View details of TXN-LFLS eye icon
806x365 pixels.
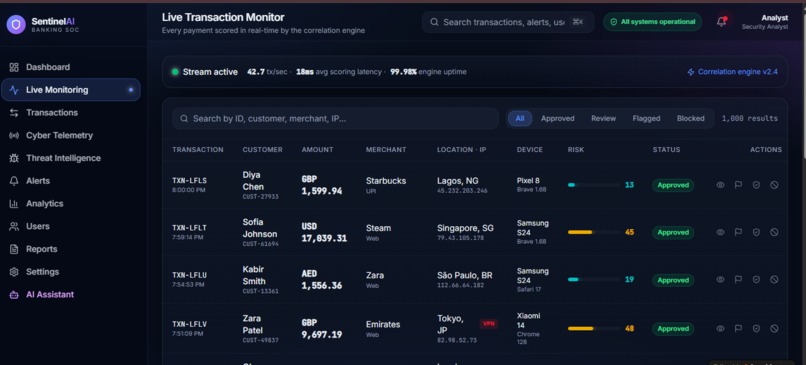pos(720,185)
